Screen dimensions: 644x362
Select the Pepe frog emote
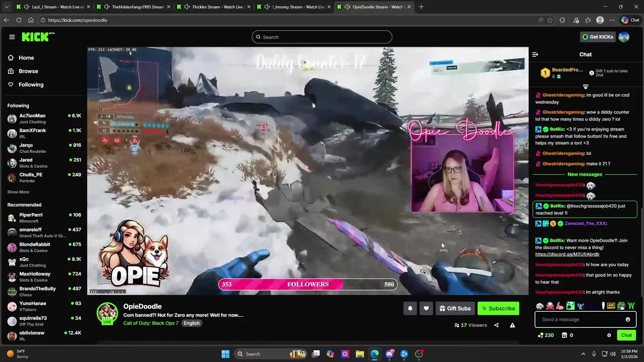point(621,306)
